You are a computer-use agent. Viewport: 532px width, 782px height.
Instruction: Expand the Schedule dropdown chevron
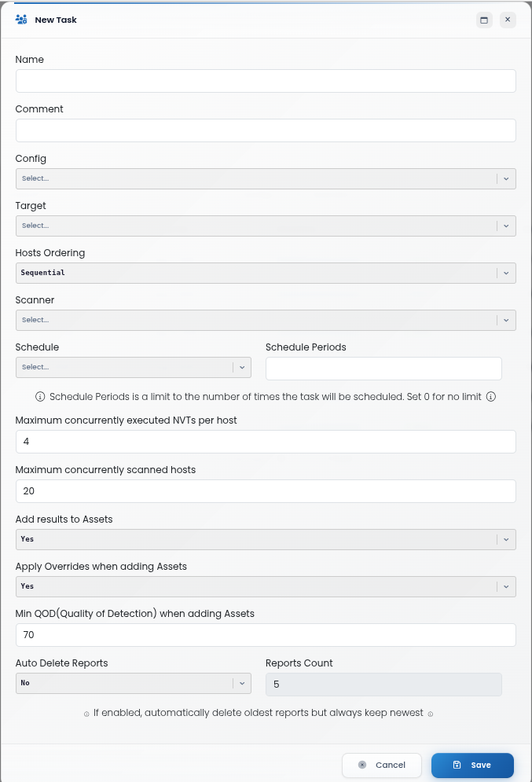tap(242, 368)
